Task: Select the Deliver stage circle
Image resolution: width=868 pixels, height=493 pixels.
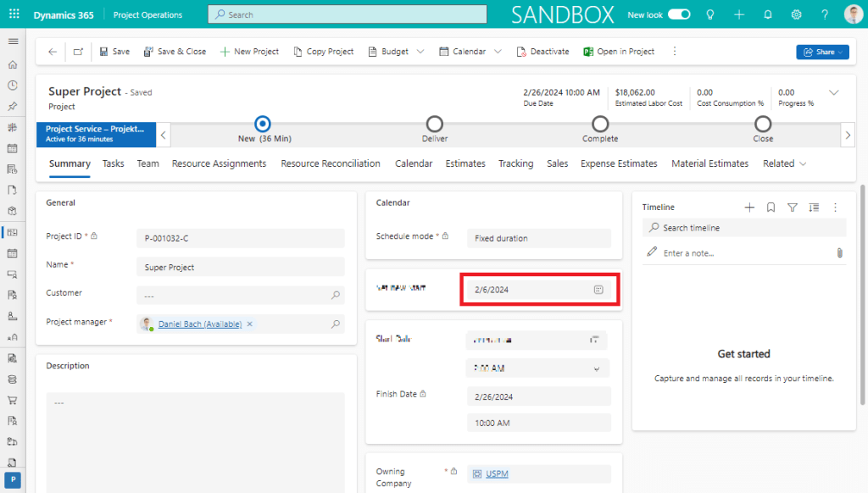Action: 434,124
